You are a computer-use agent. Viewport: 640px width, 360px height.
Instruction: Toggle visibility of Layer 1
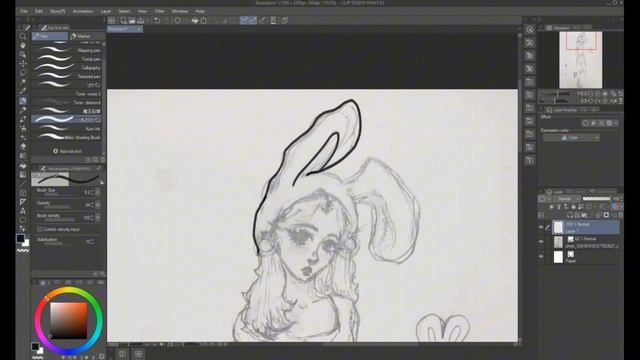541,227
